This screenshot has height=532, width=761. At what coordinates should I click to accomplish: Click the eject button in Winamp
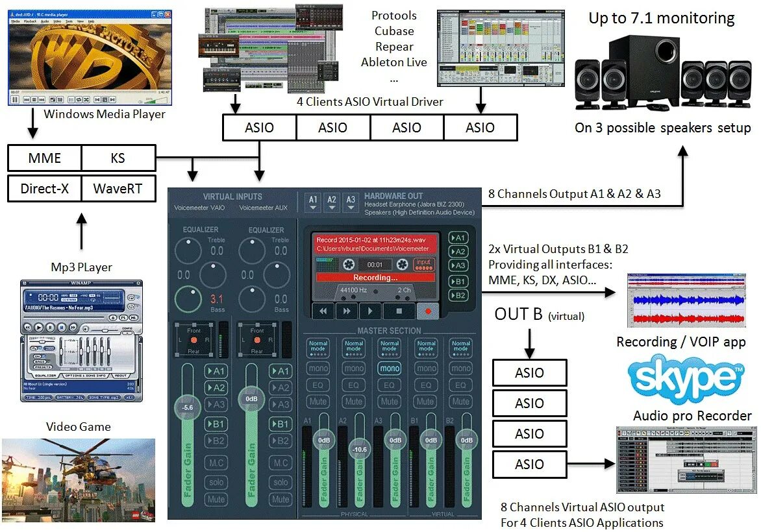tap(113, 318)
